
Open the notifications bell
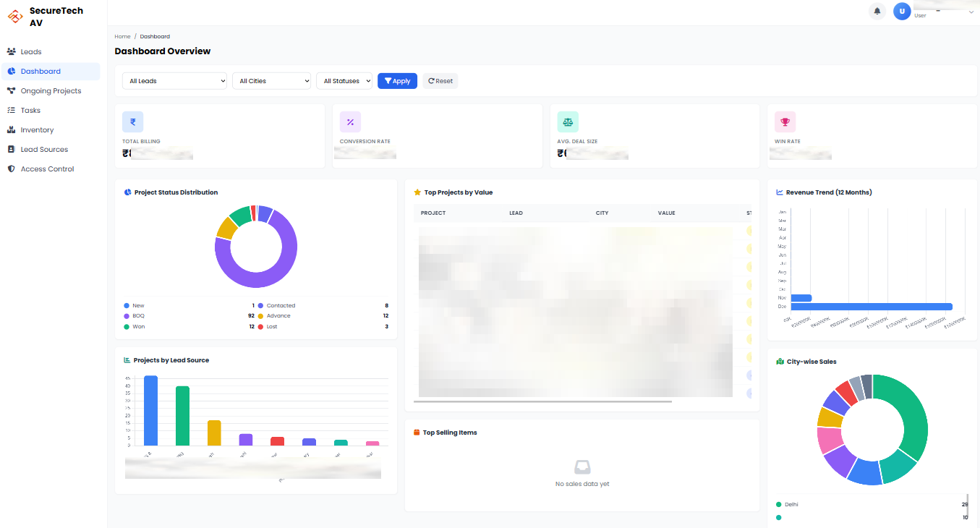tap(877, 11)
